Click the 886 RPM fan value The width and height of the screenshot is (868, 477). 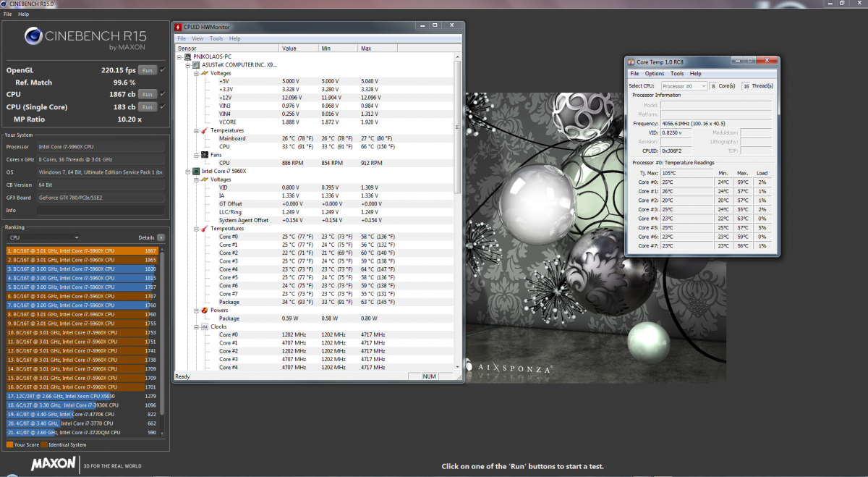point(292,163)
